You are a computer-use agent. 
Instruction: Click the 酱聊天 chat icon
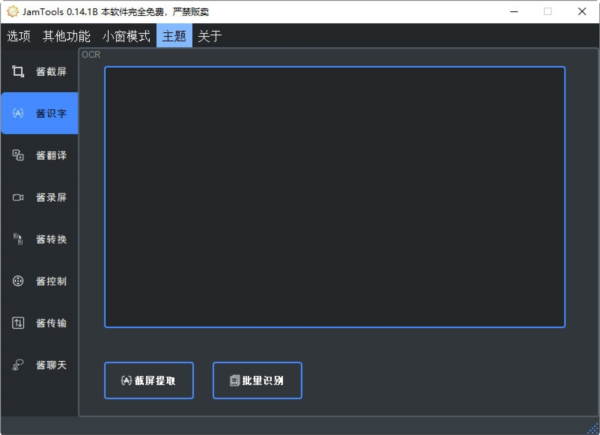click(x=18, y=365)
